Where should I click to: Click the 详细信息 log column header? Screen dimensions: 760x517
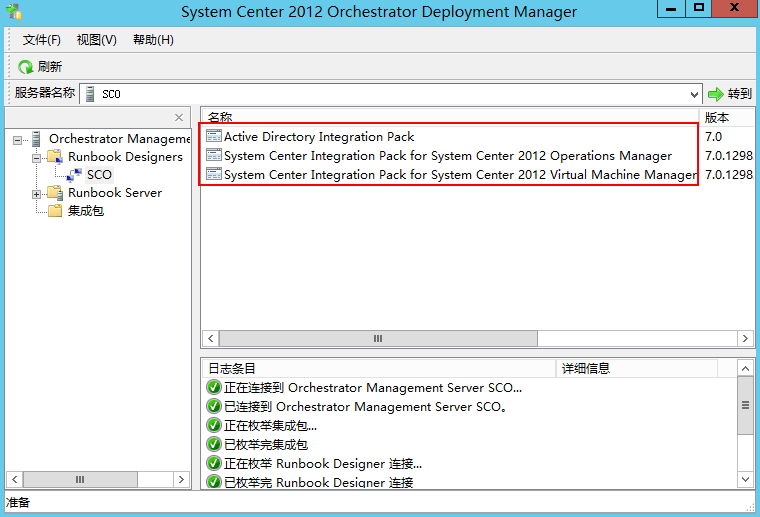[x=636, y=369]
